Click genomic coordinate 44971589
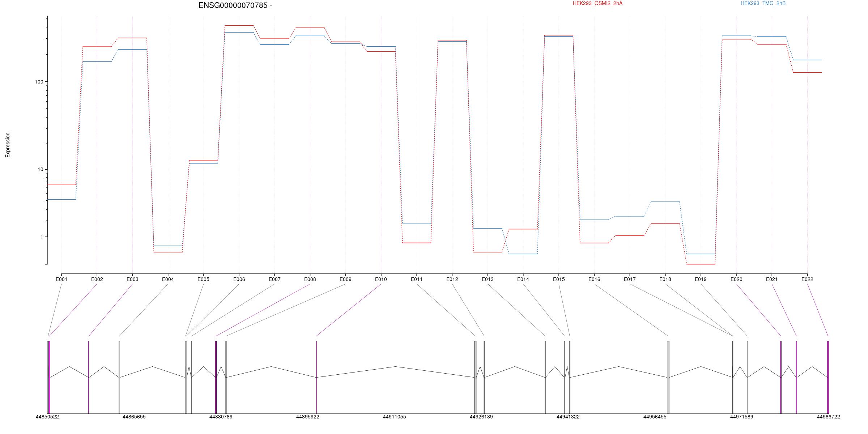The height and width of the screenshot is (434, 868). pos(741,417)
